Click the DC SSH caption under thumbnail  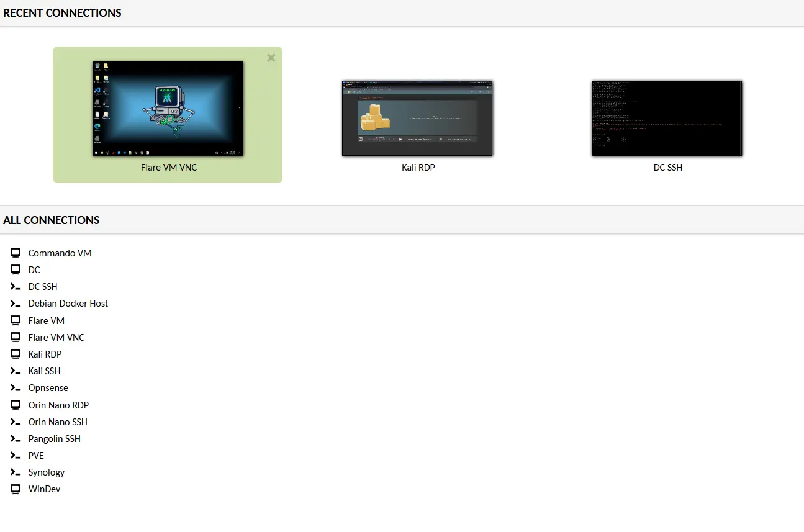pos(668,168)
